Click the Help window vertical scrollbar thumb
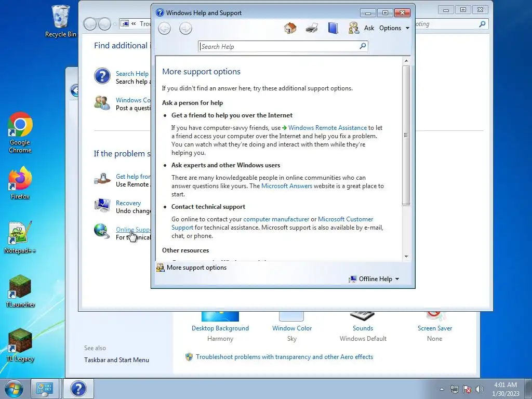This screenshot has height=399, width=532. point(406,135)
